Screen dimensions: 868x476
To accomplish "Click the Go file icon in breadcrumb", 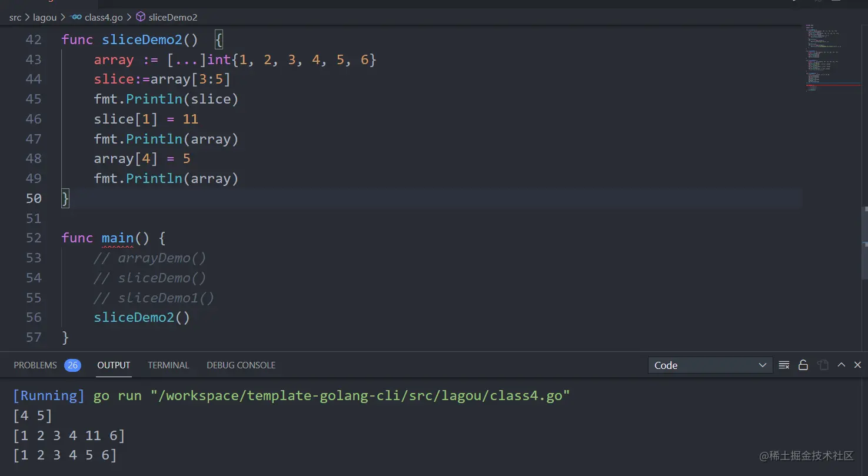I will [x=77, y=17].
